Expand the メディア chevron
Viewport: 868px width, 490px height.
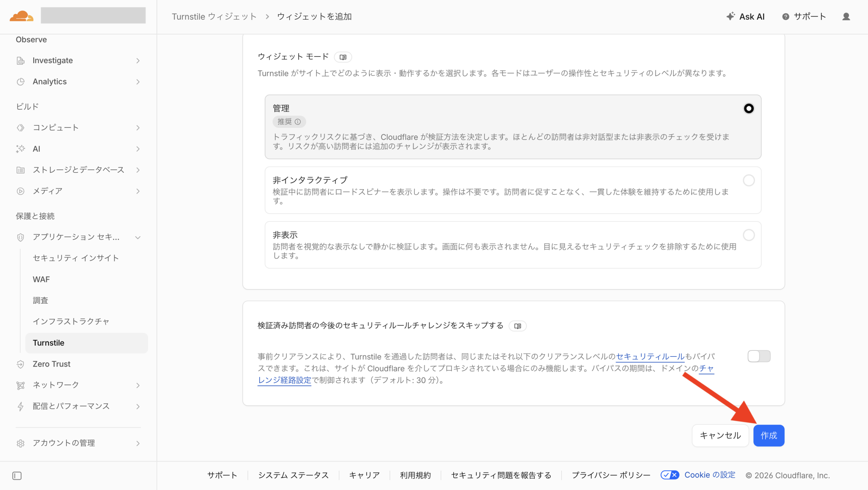point(138,191)
